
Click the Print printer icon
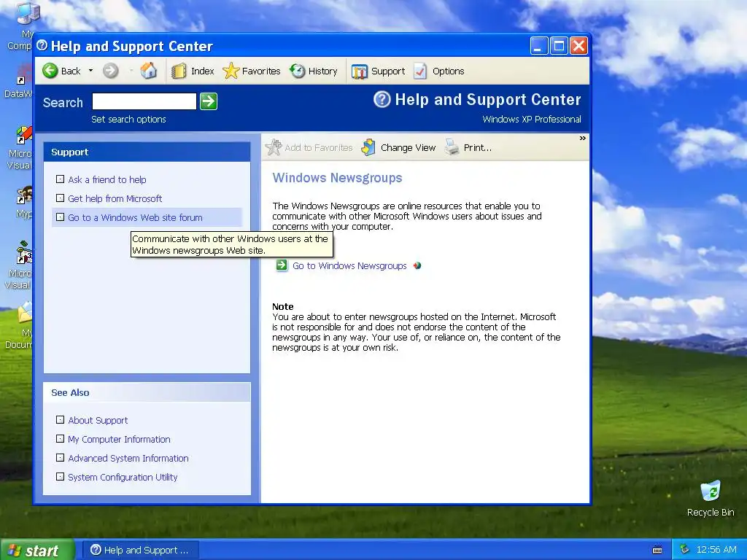point(452,147)
